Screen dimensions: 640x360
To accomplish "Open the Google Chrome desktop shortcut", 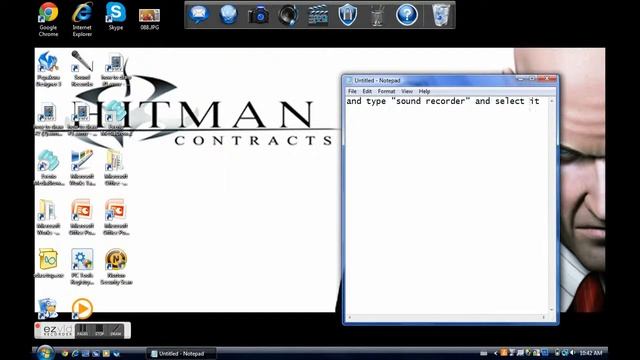I will [x=48, y=19].
